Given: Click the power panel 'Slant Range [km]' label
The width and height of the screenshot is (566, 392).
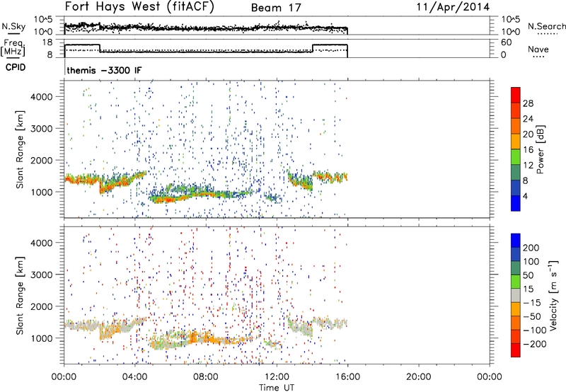Looking at the screenshot, I should tap(20, 150).
